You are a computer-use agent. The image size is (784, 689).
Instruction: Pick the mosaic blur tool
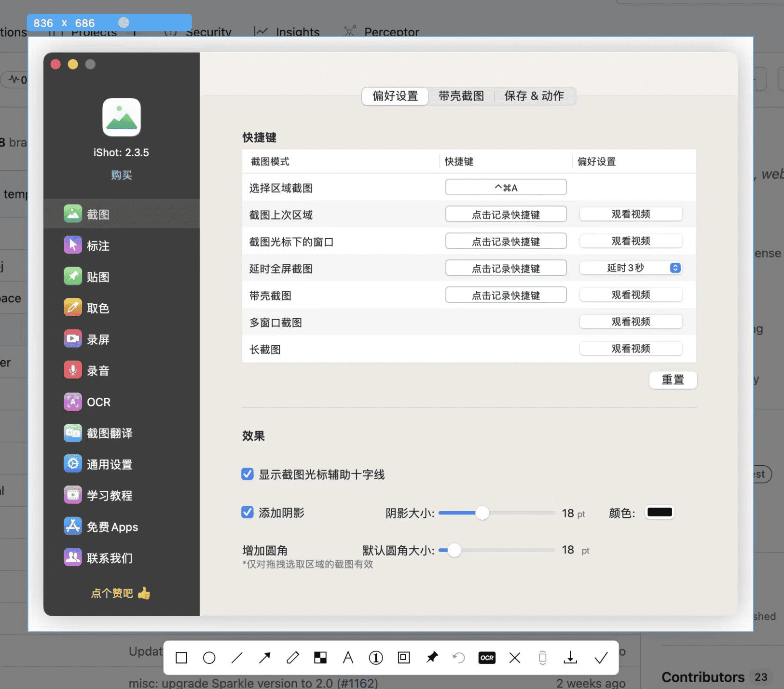(320, 658)
